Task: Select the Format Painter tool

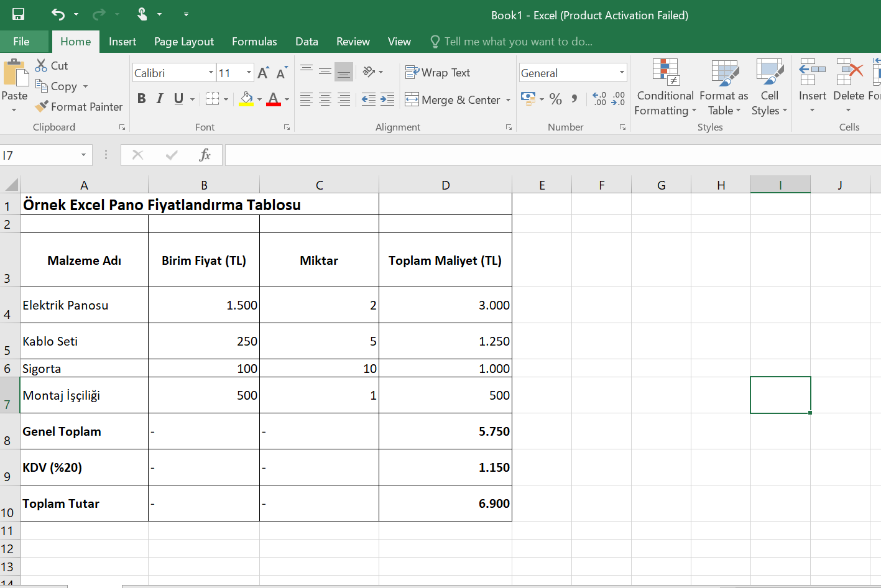Action: (79, 107)
